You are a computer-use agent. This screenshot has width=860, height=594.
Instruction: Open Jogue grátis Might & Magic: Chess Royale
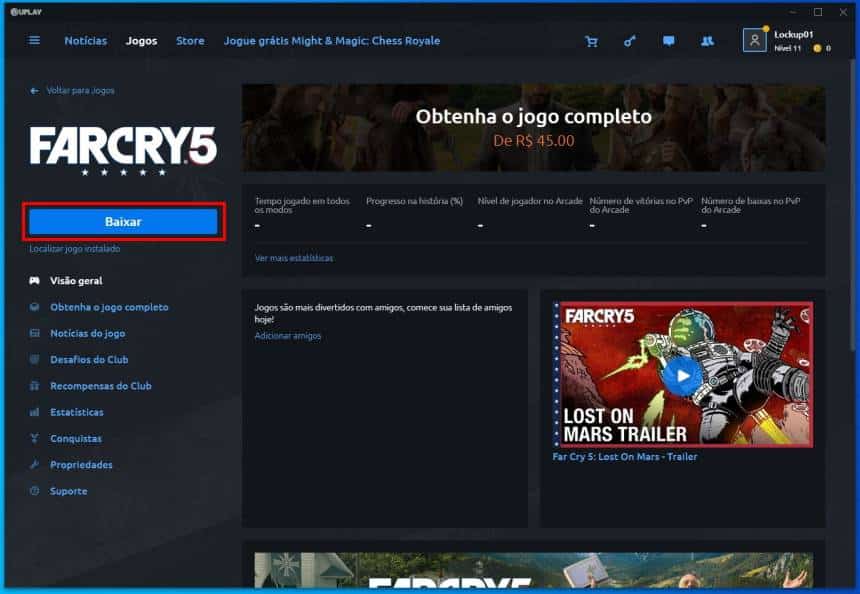pos(332,41)
